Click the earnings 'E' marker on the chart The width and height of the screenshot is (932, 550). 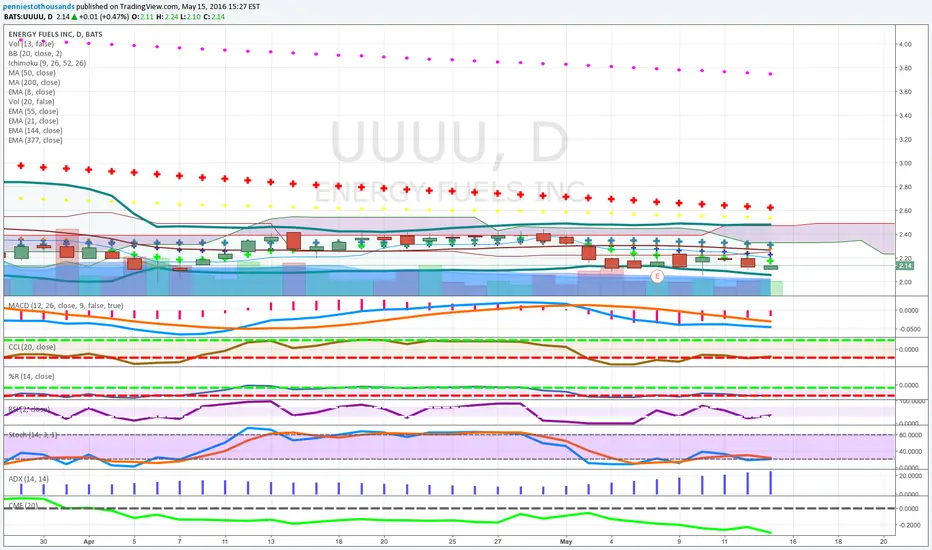click(657, 276)
